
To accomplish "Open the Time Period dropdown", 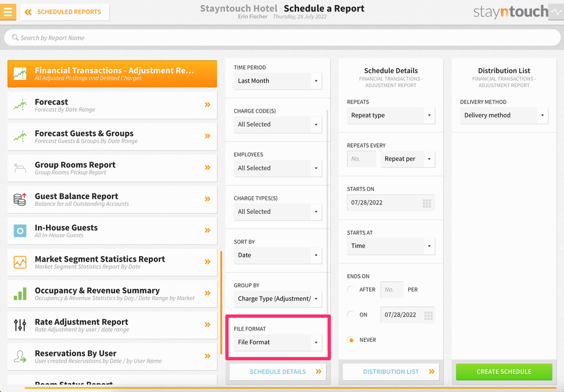I will click(x=278, y=81).
